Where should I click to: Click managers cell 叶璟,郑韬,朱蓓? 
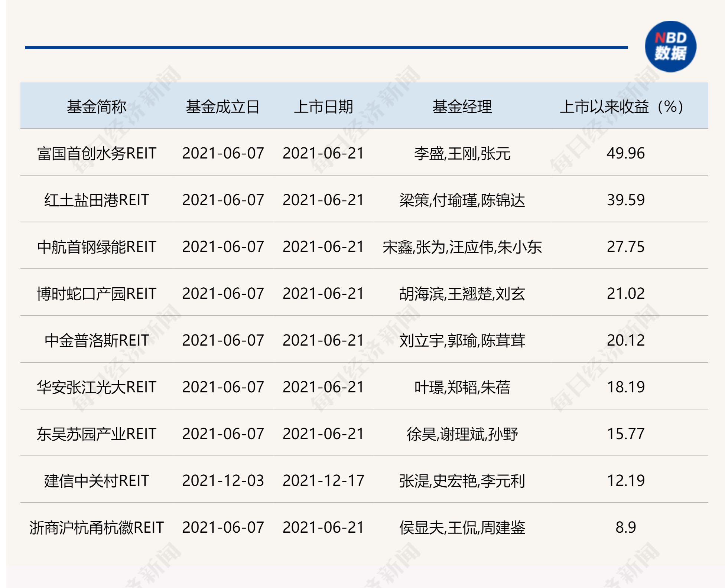462,387
